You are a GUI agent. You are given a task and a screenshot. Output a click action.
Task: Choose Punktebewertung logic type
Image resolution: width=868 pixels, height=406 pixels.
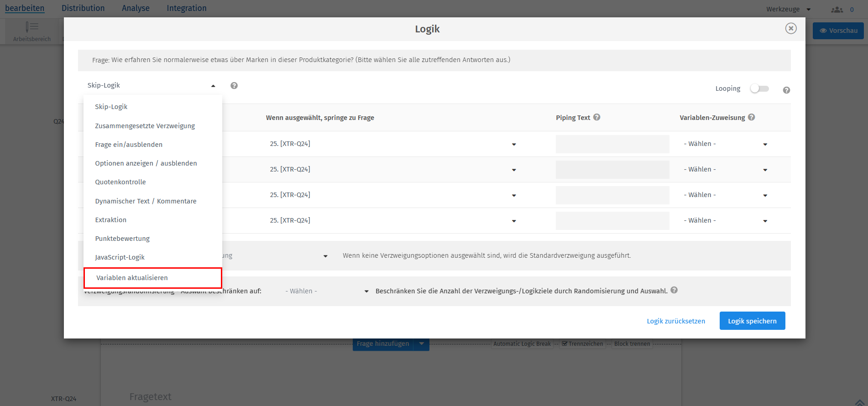click(153, 239)
